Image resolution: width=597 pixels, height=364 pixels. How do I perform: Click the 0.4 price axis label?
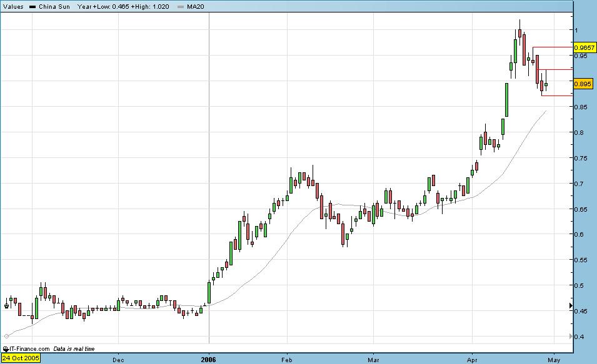coord(579,337)
